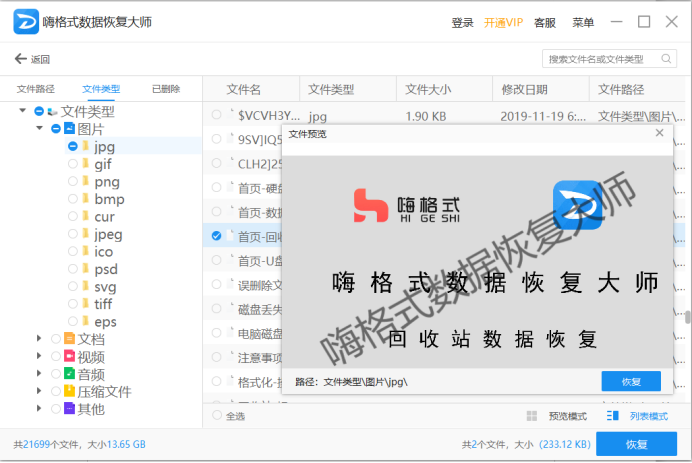
Task: Click the 预览模式 grid icon
Action: (532, 416)
